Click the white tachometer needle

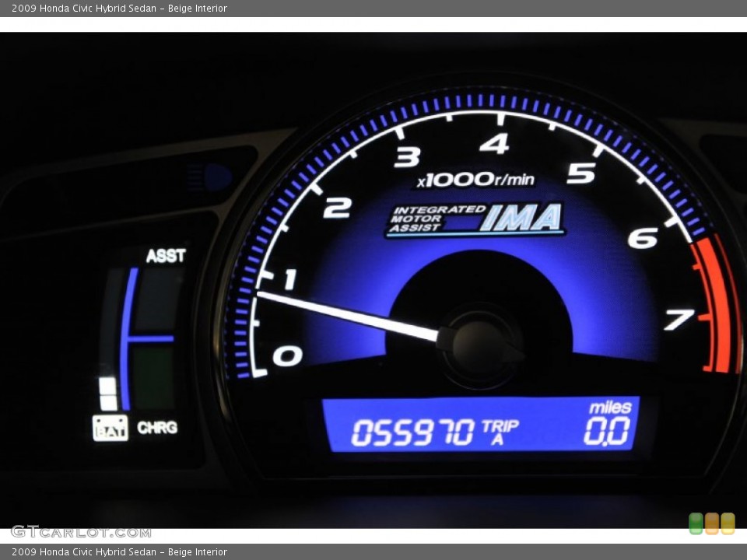348,316
